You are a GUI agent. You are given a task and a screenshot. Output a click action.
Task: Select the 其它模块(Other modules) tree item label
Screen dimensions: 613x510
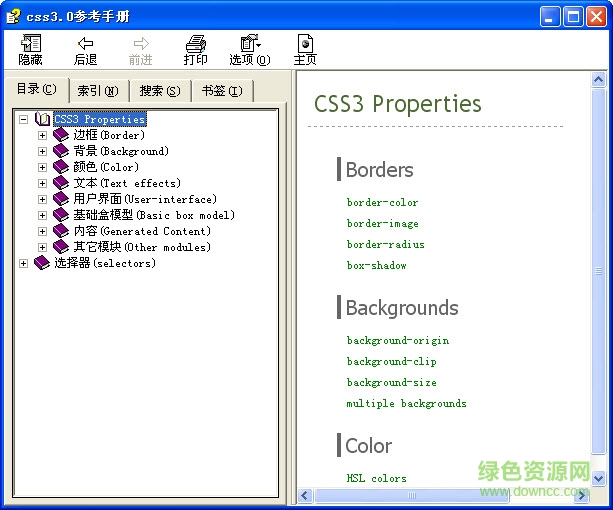(142, 247)
